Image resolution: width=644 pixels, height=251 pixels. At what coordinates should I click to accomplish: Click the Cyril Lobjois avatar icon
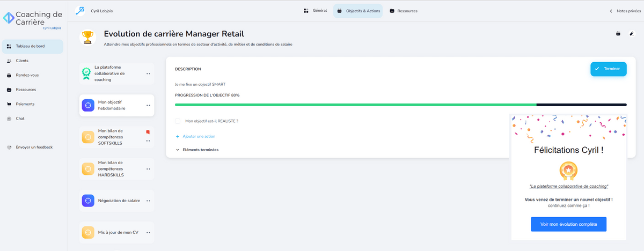[80, 10]
